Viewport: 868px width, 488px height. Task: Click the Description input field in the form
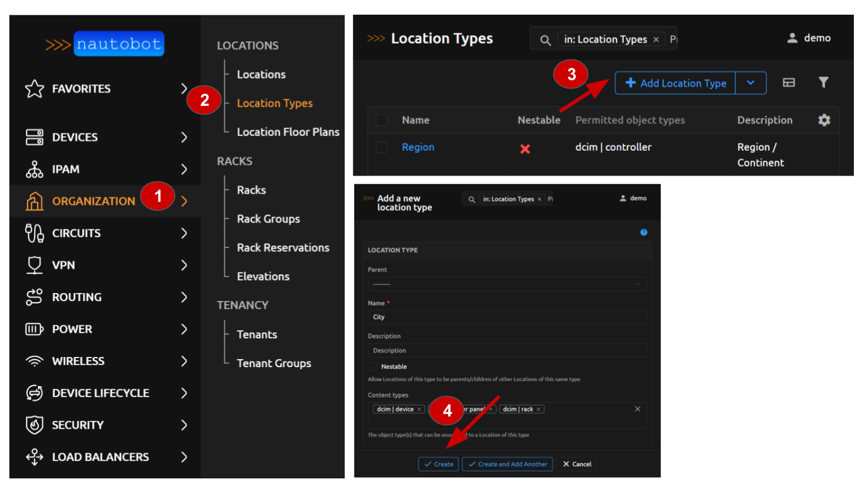507,350
